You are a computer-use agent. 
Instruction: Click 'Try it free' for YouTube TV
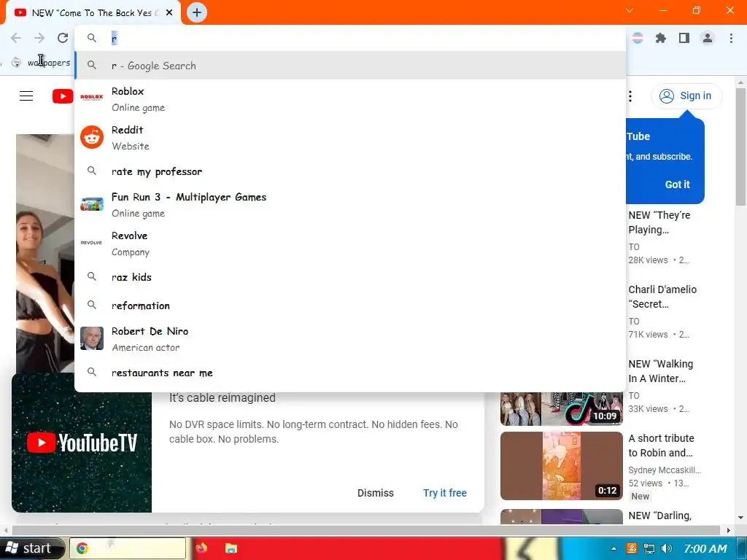click(x=445, y=493)
